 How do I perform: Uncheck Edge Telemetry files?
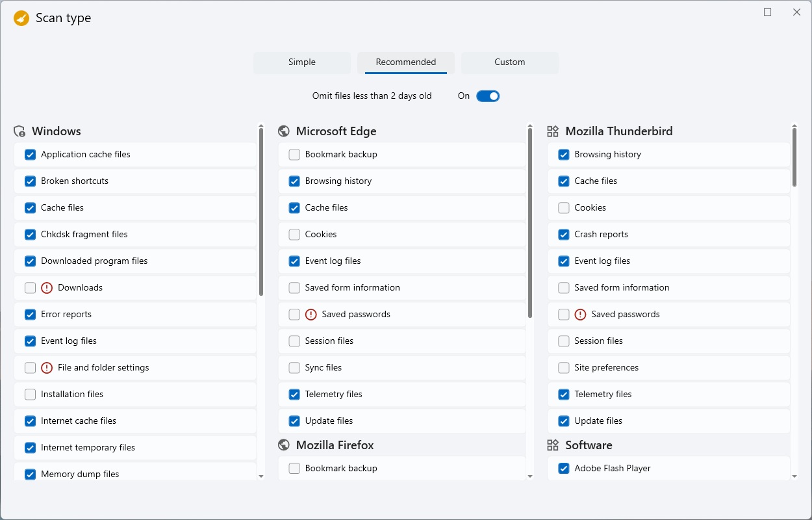(294, 395)
